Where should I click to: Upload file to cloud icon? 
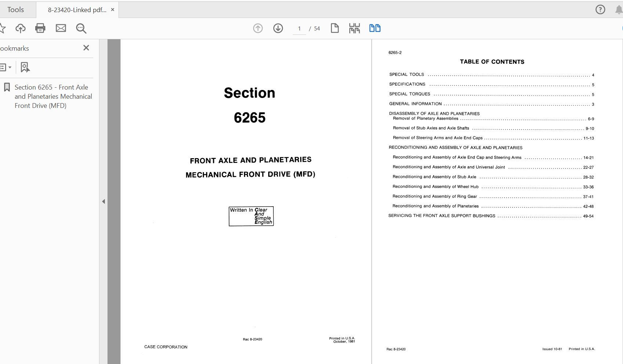(21, 28)
